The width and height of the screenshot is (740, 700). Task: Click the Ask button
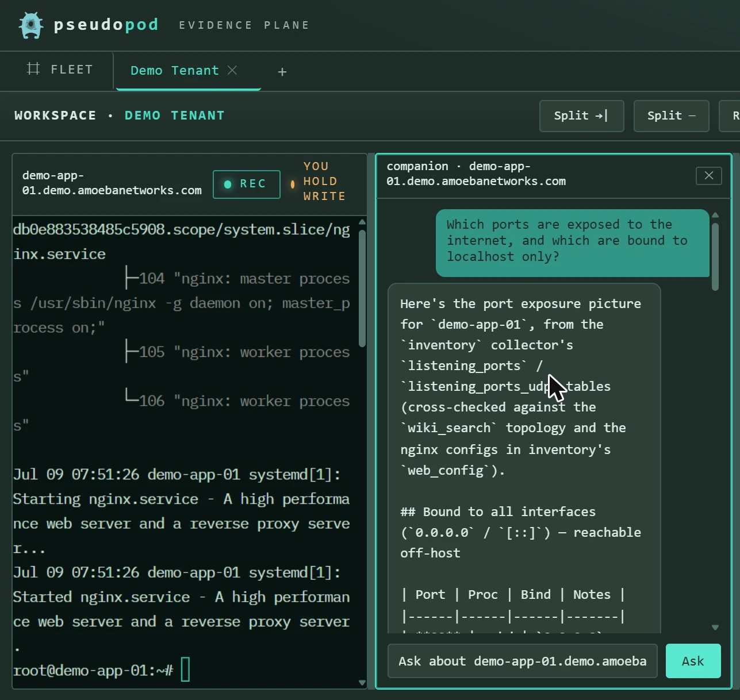point(693,661)
